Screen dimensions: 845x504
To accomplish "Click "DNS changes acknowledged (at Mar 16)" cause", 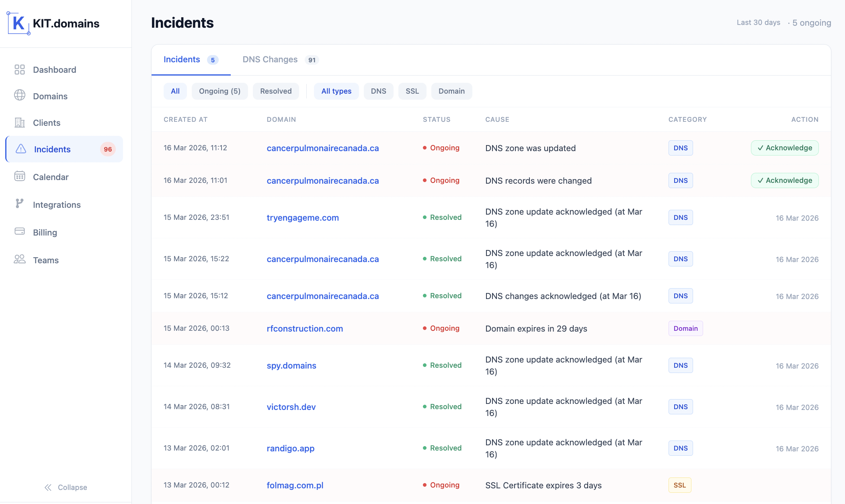I will click(x=563, y=296).
